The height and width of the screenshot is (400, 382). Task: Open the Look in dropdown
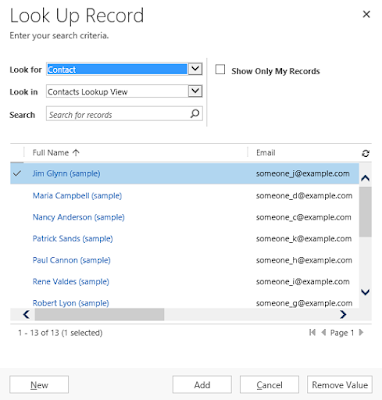tap(195, 91)
